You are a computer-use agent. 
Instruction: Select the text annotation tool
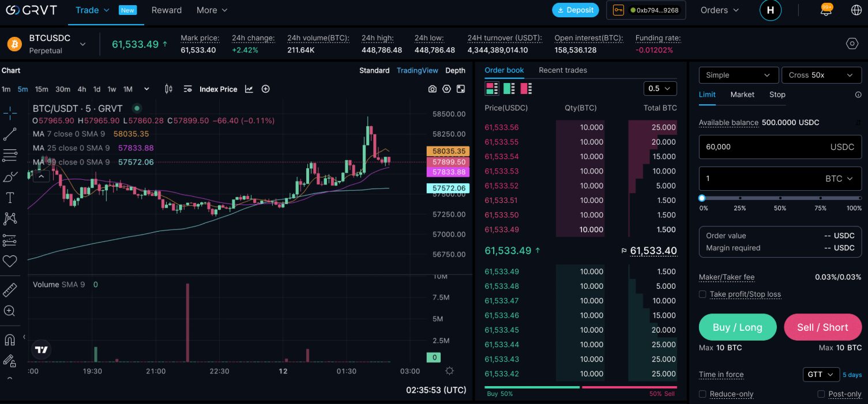10,198
